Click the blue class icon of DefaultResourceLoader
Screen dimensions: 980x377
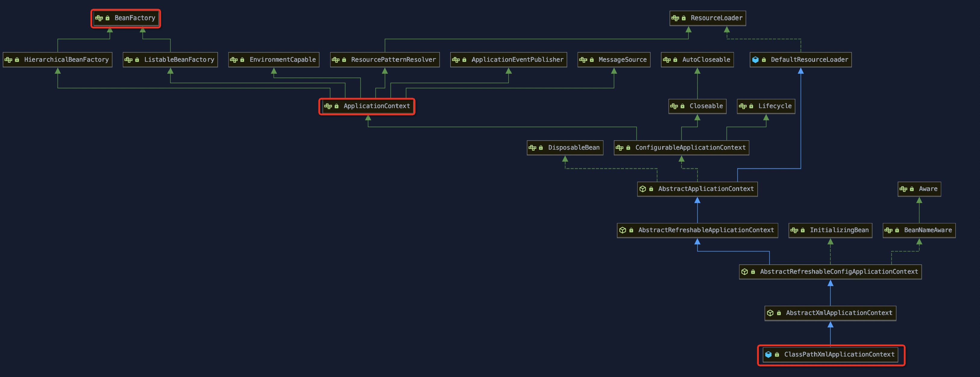pyautogui.click(x=755, y=60)
